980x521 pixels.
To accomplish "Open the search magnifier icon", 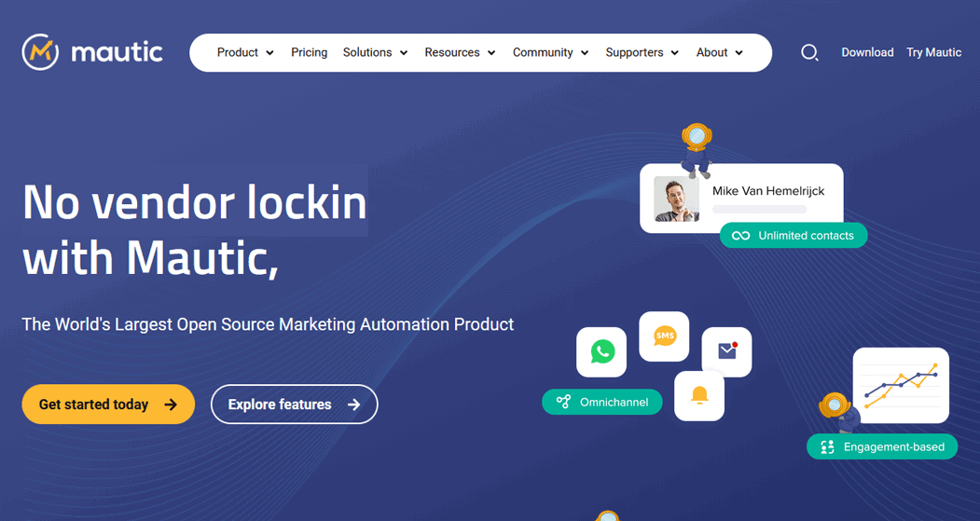I will pos(809,52).
